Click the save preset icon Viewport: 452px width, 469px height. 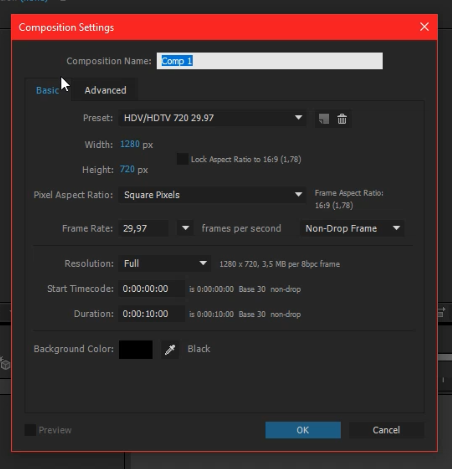324,119
